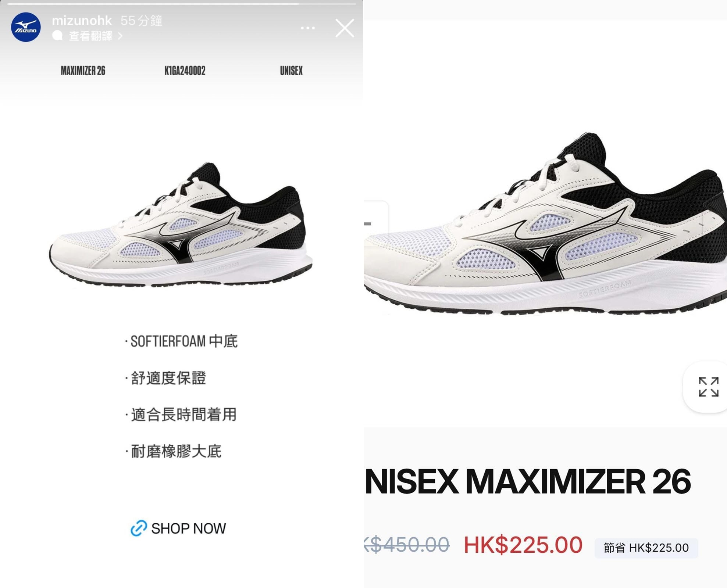
Task: Click the 查看翻譯 translation text
Action: pos(91,36)
